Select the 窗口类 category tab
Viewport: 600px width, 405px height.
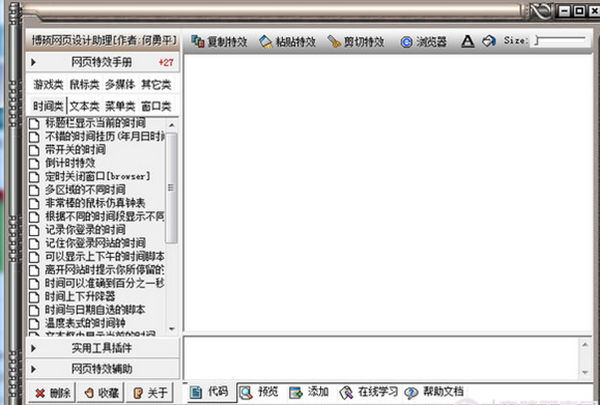click(156, 106)
